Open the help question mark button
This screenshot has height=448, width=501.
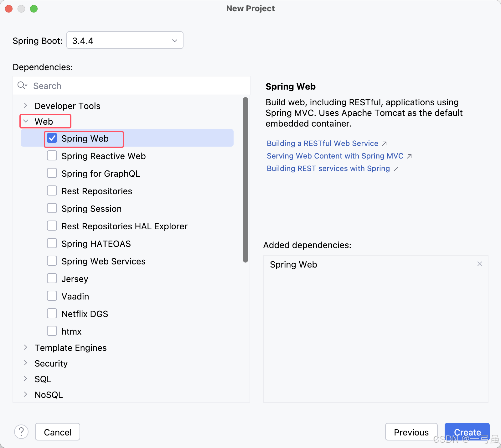(21, 432)
